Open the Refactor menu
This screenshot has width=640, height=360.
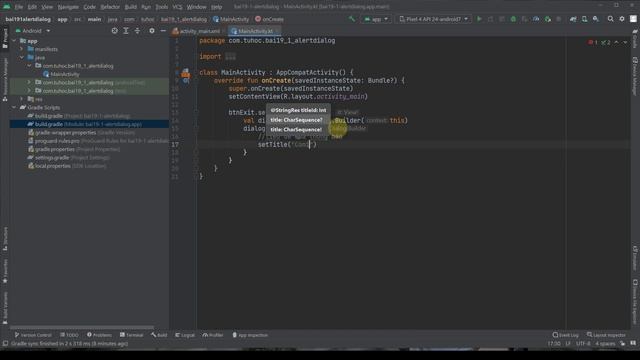tap(110, 7)
